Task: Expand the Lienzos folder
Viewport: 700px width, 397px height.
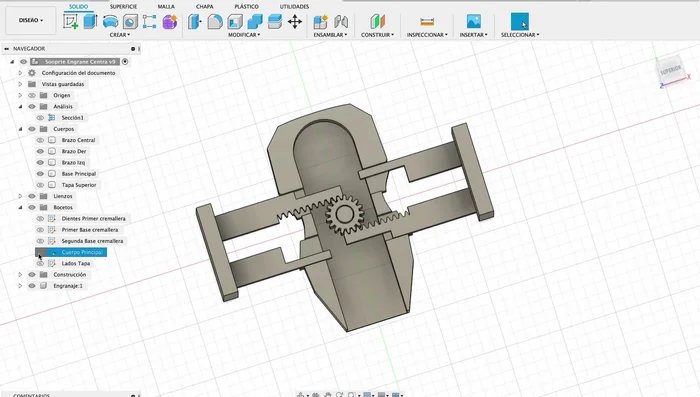Action: point(20,196)
